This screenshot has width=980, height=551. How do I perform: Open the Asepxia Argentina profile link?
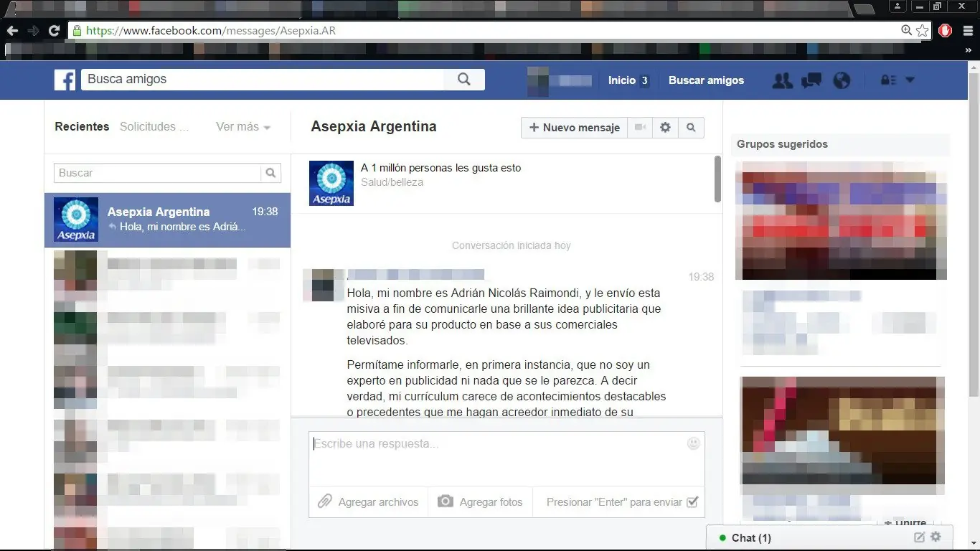coord(373,126)
